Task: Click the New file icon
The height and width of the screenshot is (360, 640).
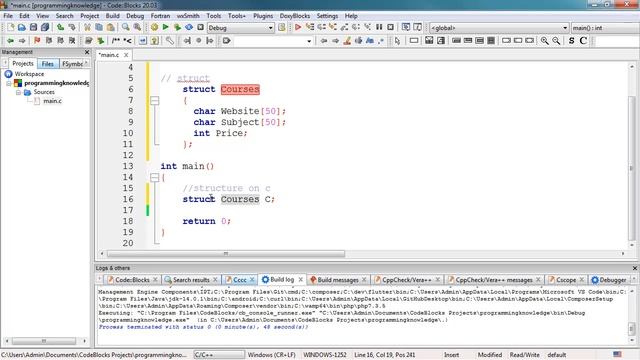Action: click(x=11, y=27)
